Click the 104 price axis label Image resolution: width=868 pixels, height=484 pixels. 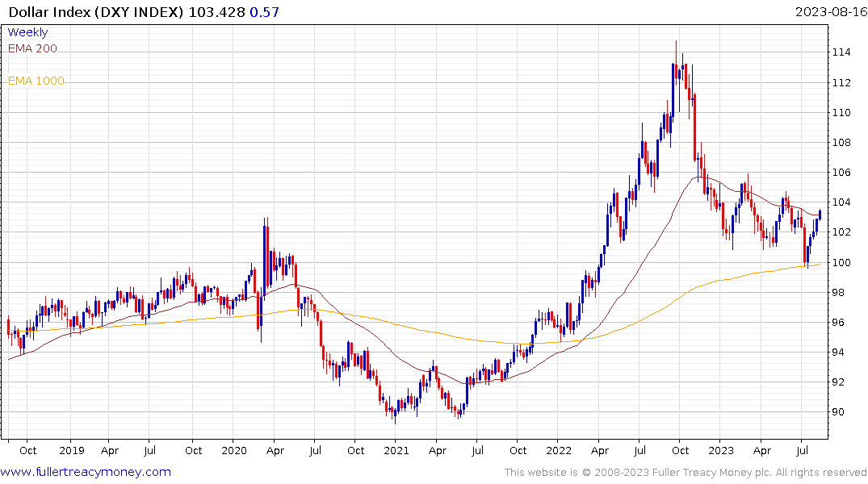click(841, 202)
